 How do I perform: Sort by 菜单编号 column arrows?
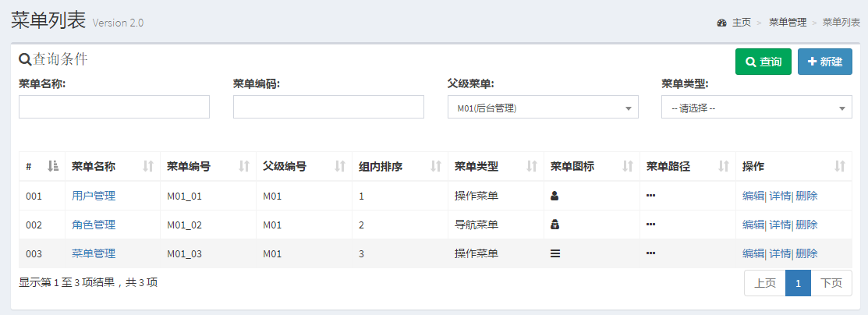tap(244, 166)
